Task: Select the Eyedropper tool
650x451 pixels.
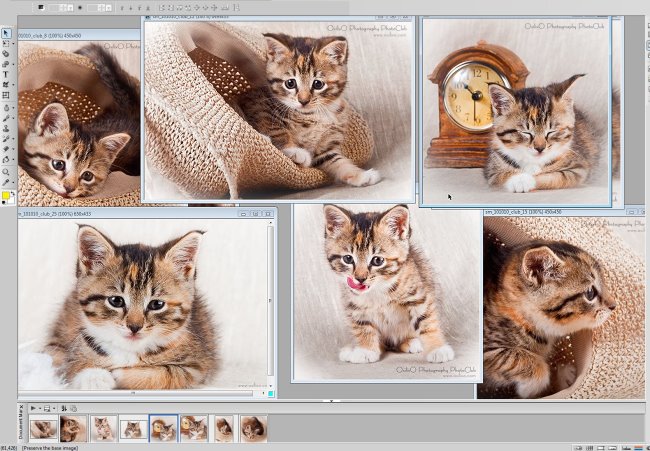Action: [x=6, y=182]
